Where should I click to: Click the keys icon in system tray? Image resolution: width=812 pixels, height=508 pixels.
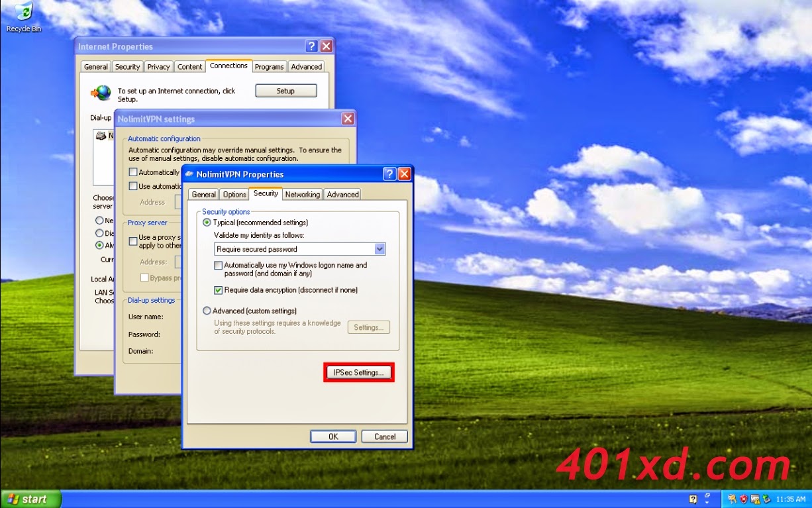(x=733, y=499)
